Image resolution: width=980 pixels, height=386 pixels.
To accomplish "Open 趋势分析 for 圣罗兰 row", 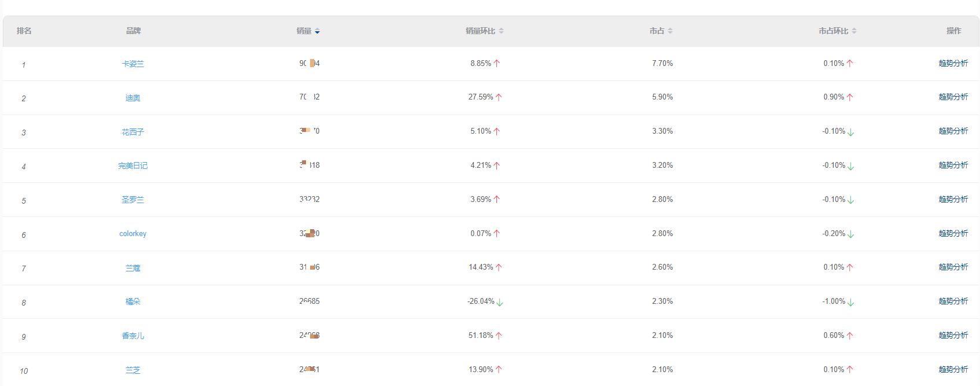I will [953, 200].
